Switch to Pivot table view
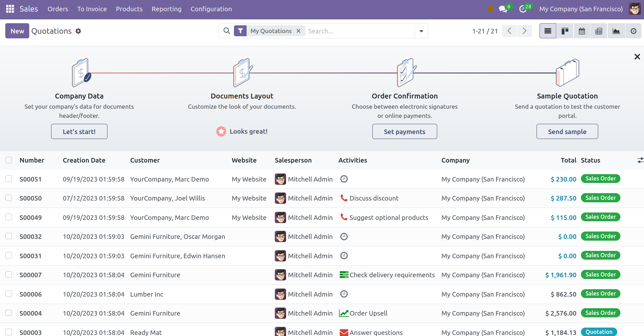The image size is (644, 336). click(599, 31)
